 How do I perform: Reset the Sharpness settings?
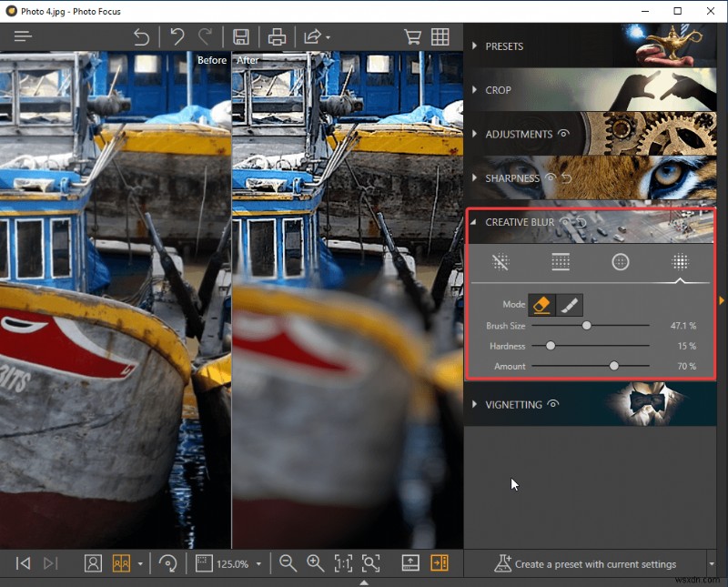[x=566, y=177]
